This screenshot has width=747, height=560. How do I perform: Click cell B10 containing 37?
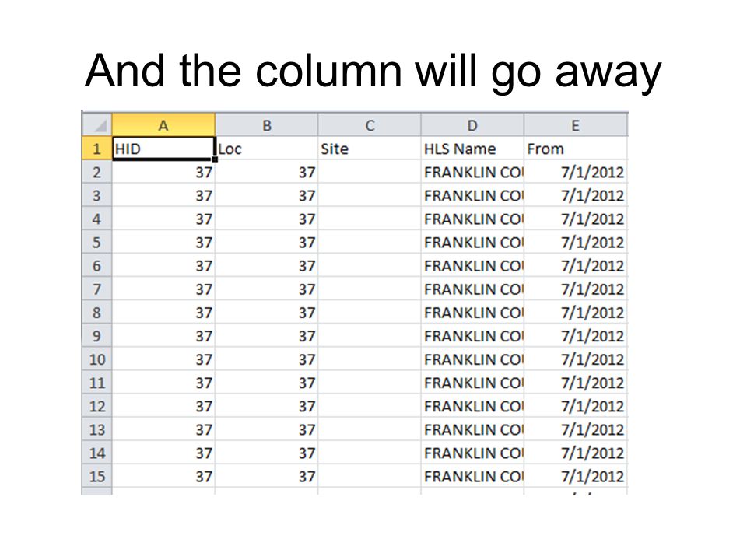(267, 359)
